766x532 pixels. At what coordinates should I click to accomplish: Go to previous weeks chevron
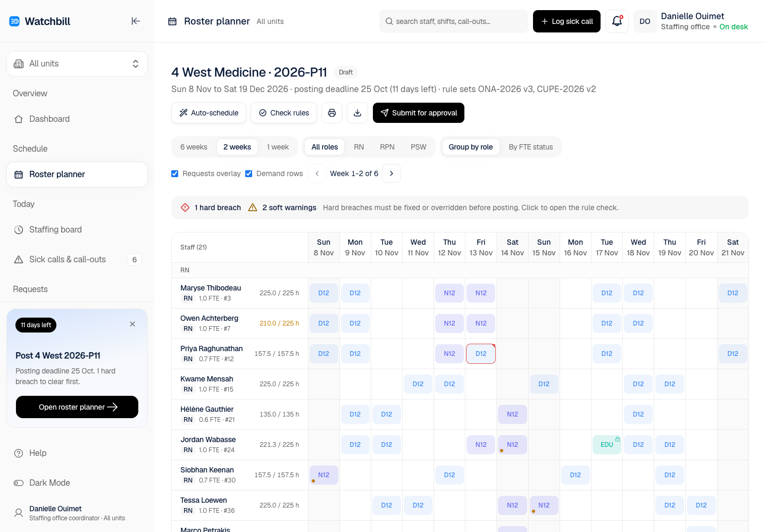[317, 173]
